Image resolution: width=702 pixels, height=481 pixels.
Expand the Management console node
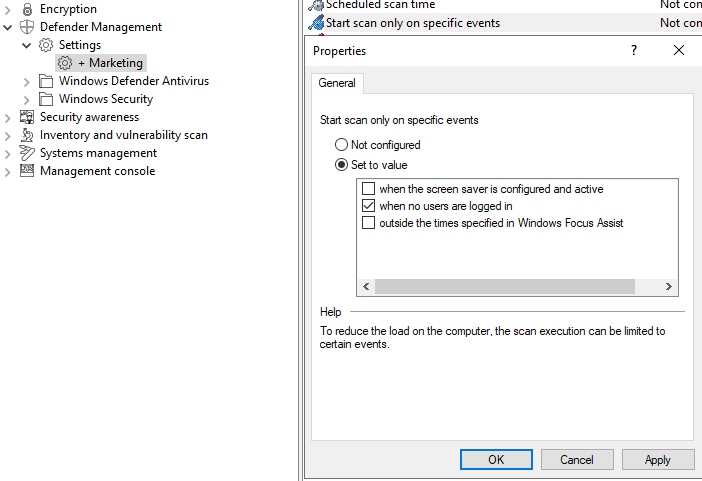8,171
